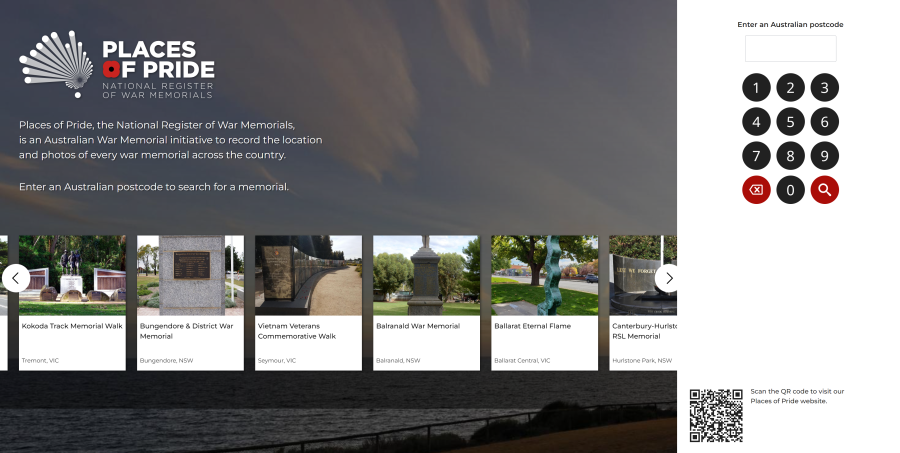
Task: Select 'Bungendore & District War Memorial' title
Action: 187,331
